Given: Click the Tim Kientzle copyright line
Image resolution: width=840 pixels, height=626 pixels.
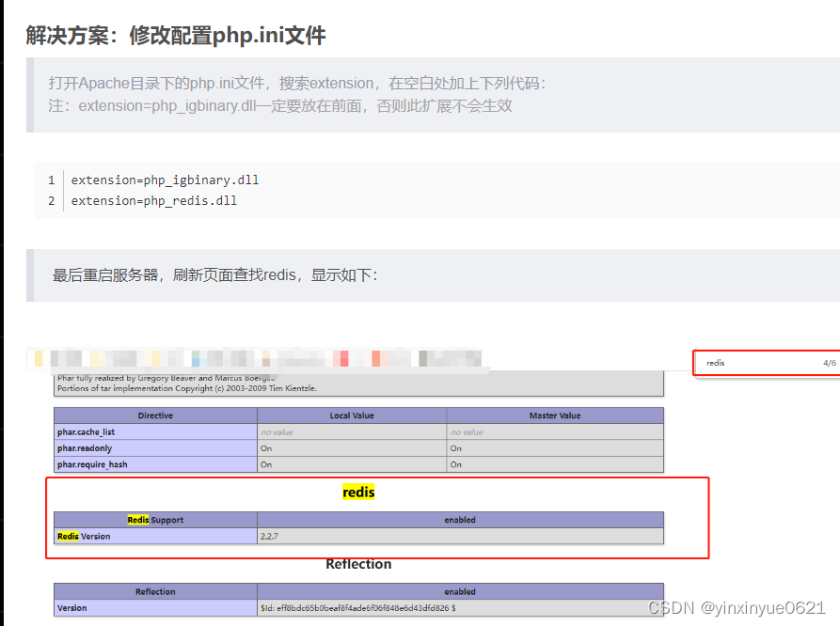Looking at the screenshot, I should pyautogui.click(x=187, y=388).
